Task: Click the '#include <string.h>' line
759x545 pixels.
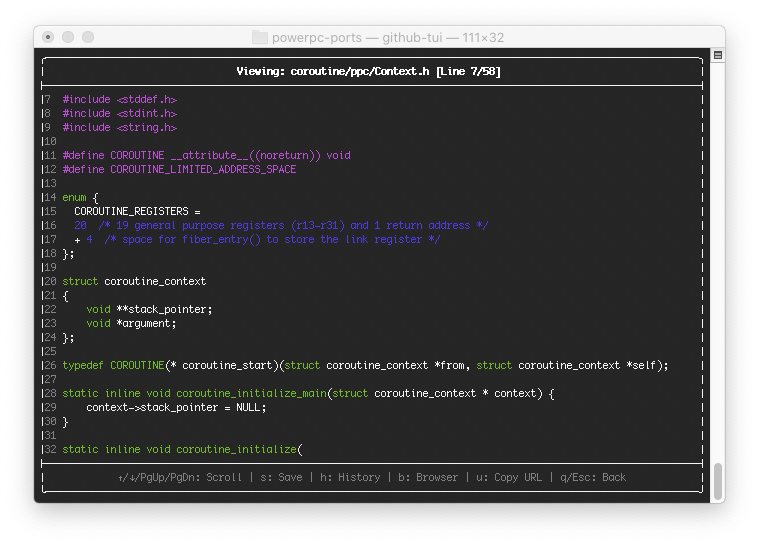Action: [x=120, y=127]
